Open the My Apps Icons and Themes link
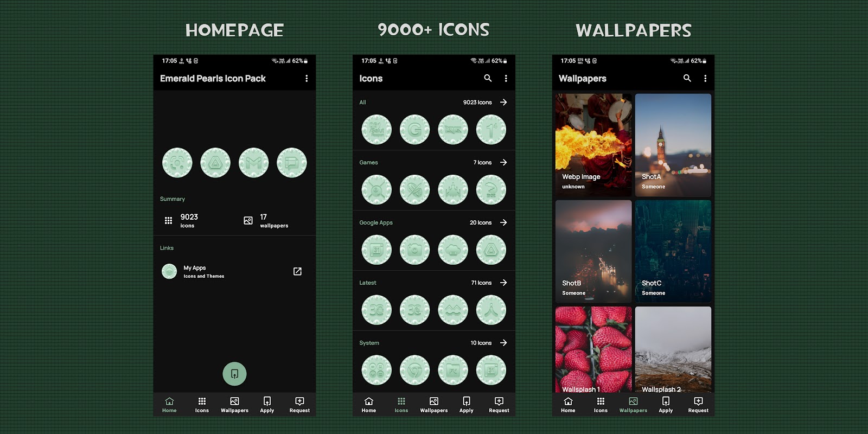The image size is (868, 434). [x=234, y=271]
